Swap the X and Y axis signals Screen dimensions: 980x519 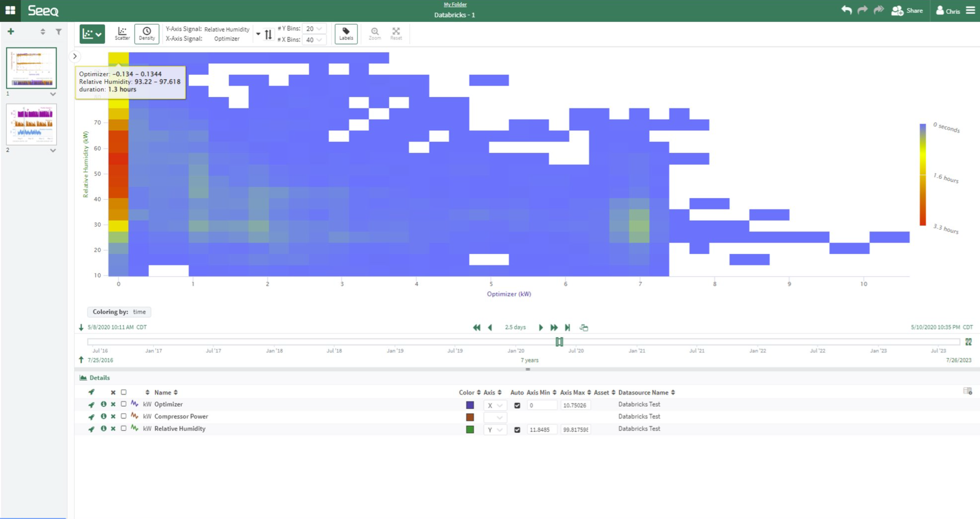pos(268,34)
